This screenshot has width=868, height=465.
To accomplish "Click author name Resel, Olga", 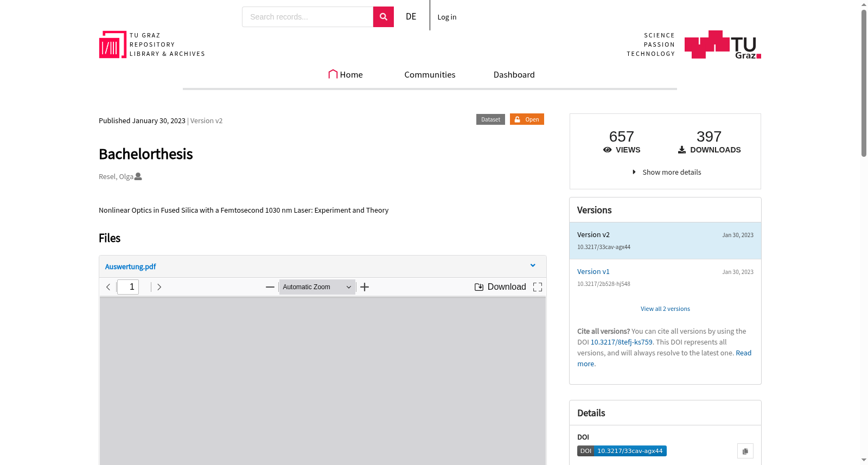I will click(x=116, y=176).
